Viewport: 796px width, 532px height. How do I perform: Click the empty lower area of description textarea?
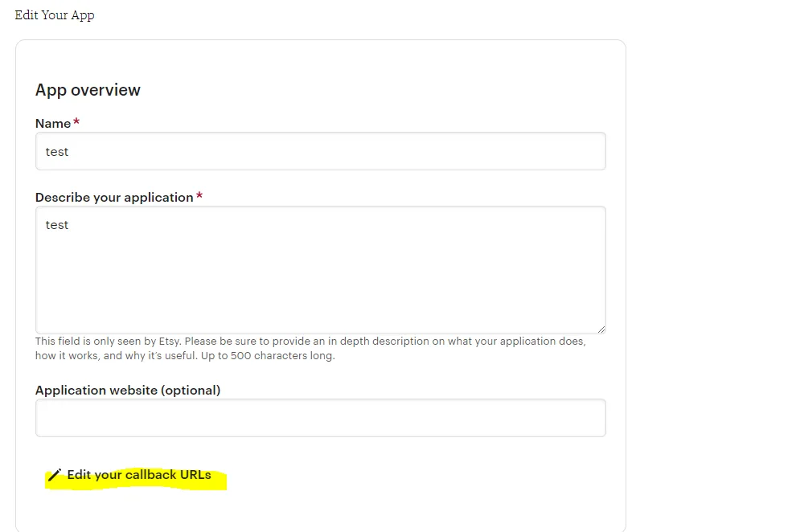coord(320,294)
